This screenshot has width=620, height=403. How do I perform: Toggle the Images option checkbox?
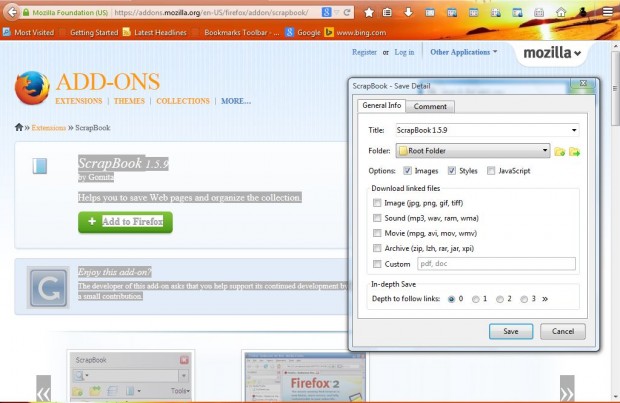click(x=407, y=171)
